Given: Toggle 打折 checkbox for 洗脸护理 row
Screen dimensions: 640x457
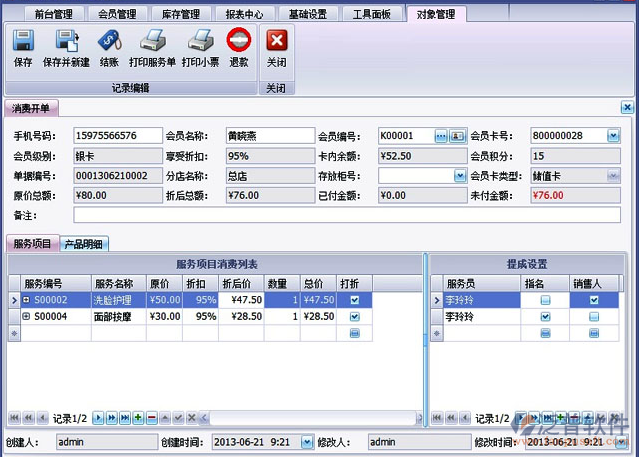Looking at the screenshot, I should 355,300.
